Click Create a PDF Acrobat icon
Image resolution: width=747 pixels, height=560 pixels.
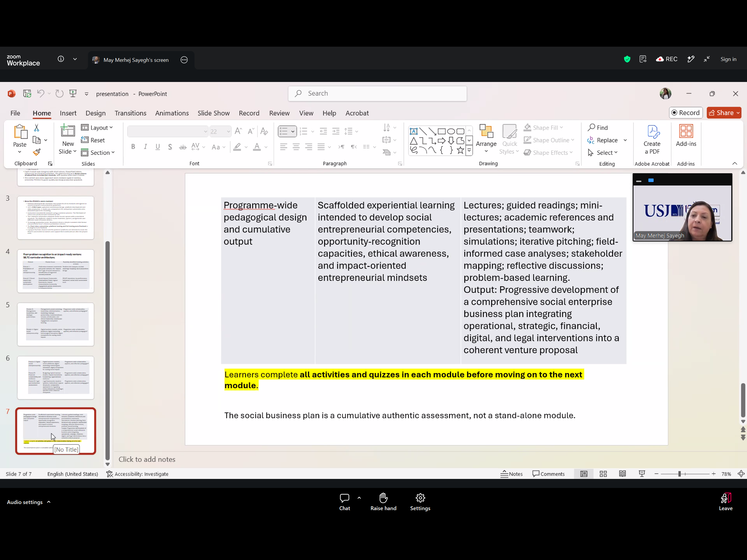pyautogui.click(x=652, y=140)
